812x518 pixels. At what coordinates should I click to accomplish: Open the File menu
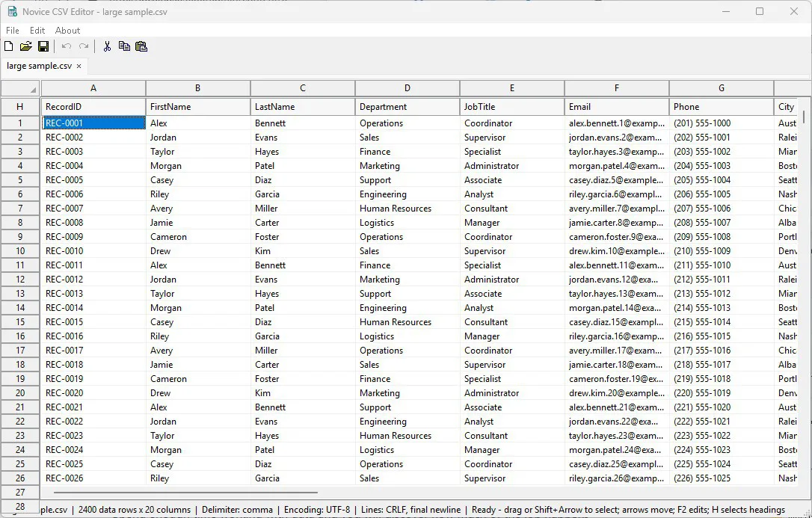[x=13, y=31]
